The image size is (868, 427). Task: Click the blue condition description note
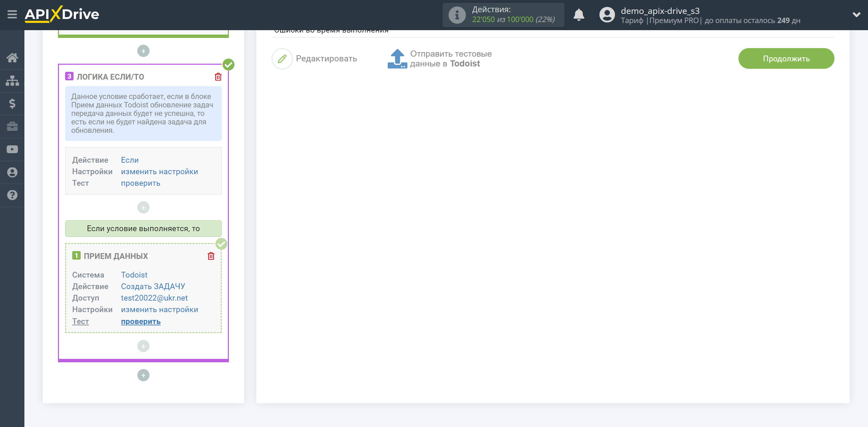tap(143, 114)
